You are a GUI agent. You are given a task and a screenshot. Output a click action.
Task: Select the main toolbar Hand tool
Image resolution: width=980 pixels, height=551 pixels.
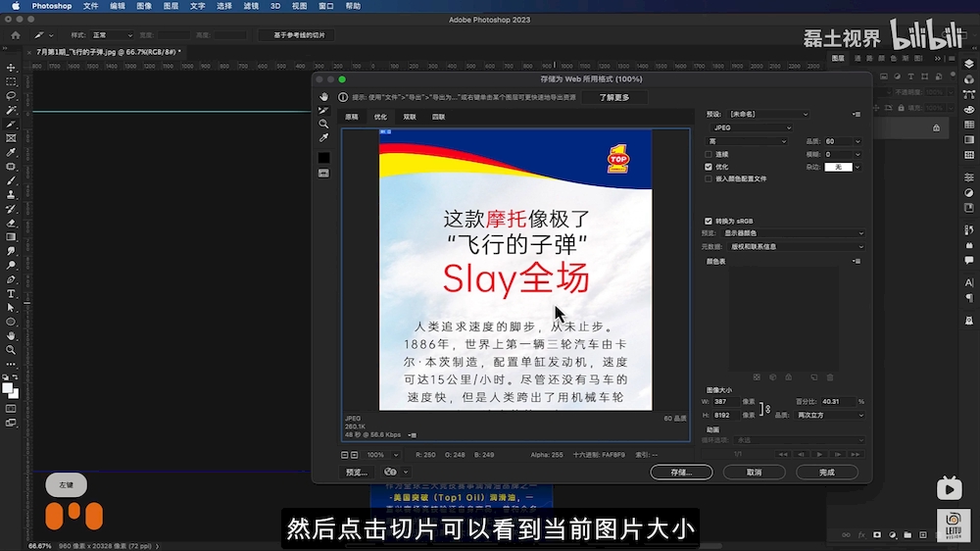pos(11,336)
